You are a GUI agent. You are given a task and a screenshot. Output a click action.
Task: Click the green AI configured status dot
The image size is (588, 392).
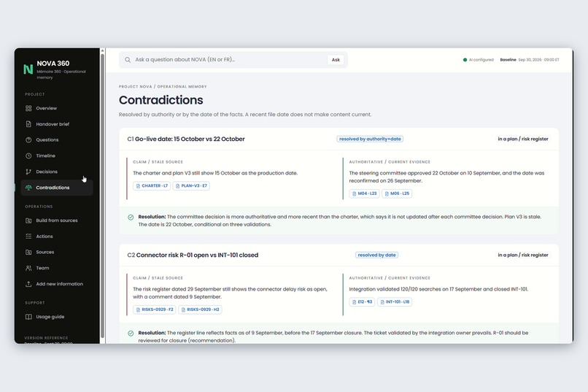pos(465,60)
